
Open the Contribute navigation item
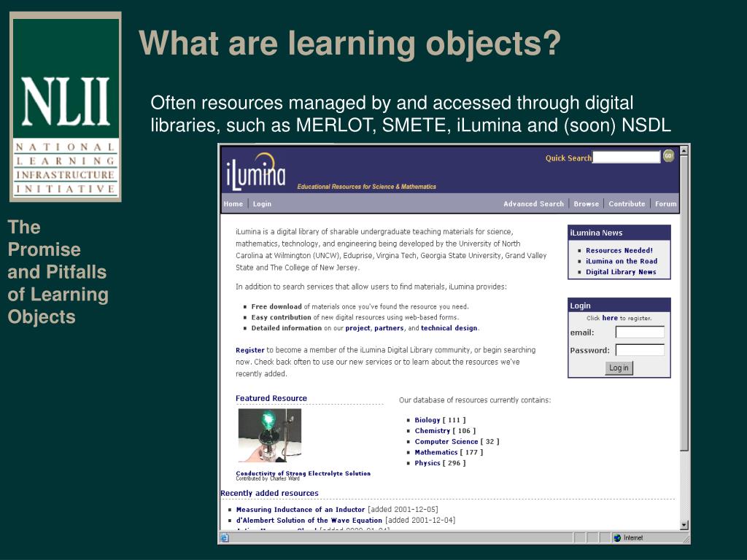coord(627,204)
